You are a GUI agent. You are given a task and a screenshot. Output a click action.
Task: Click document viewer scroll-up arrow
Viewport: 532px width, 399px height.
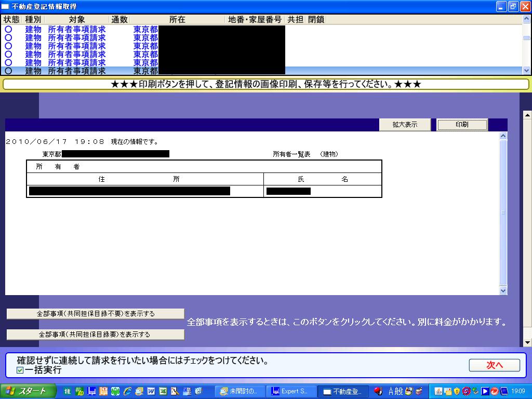tap(503, 136)
